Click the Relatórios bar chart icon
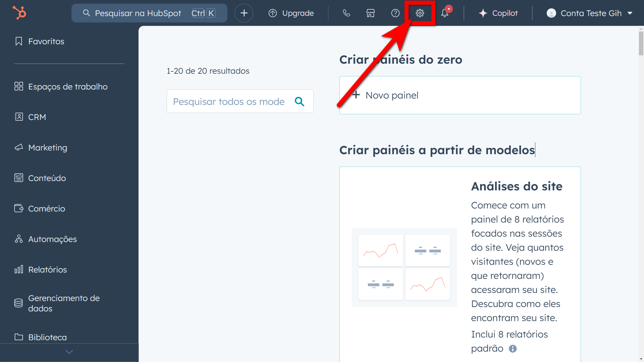The image size is (644, 362). click(19, 269)
